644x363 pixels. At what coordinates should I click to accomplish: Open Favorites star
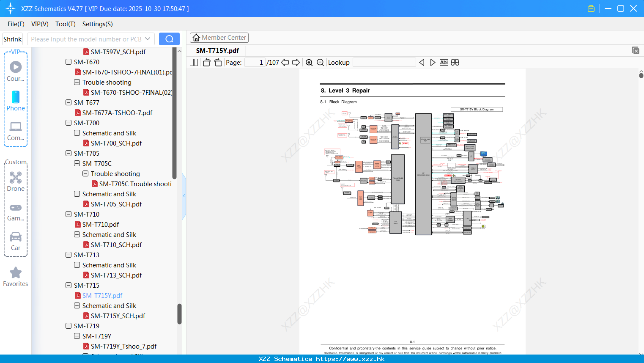[16, 277]
